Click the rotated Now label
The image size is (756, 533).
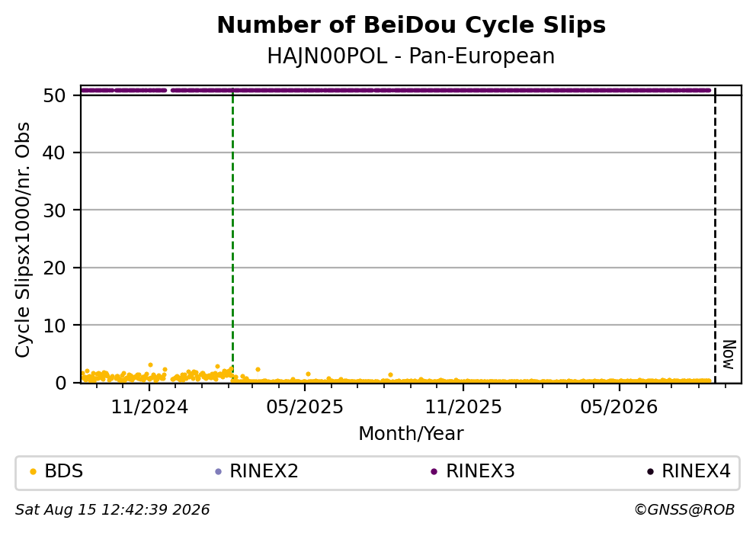click(x=729, y=355)
